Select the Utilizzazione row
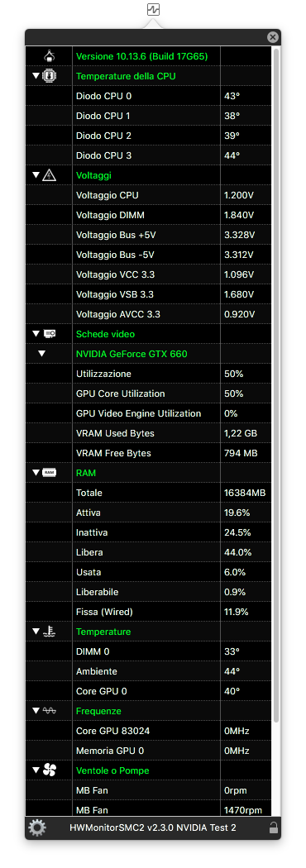Screen dimensions: 306x868 click(x=149, y=374)
